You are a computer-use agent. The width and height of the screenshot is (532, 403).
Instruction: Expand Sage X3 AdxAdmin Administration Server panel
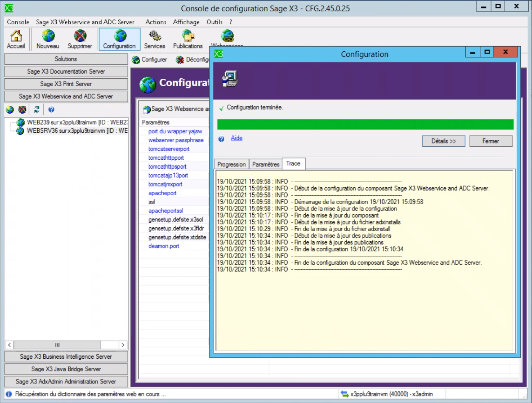[x=66, y=382]
